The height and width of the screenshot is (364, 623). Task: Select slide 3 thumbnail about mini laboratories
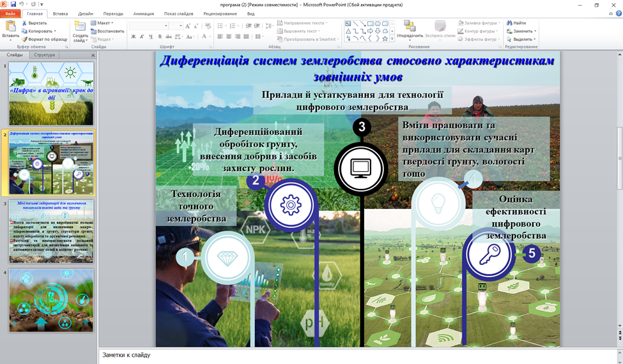click(51, 231)
